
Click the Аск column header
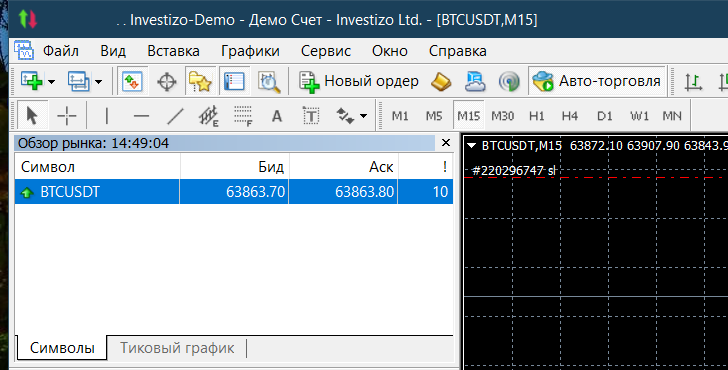pyautogui.click(x=344, y=167)
